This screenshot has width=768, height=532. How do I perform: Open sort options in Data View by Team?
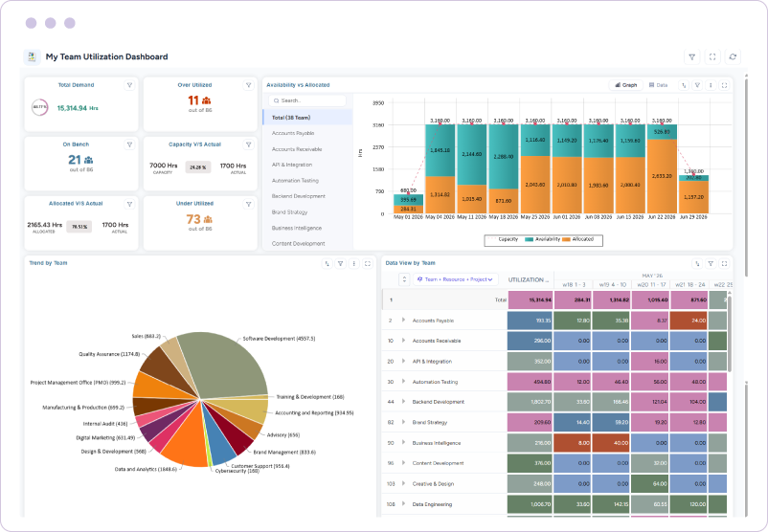point(697,264)
